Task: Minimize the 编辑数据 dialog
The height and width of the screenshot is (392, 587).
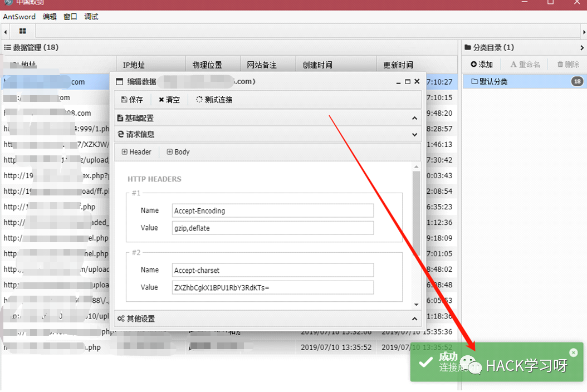Action: pos(398,82)
